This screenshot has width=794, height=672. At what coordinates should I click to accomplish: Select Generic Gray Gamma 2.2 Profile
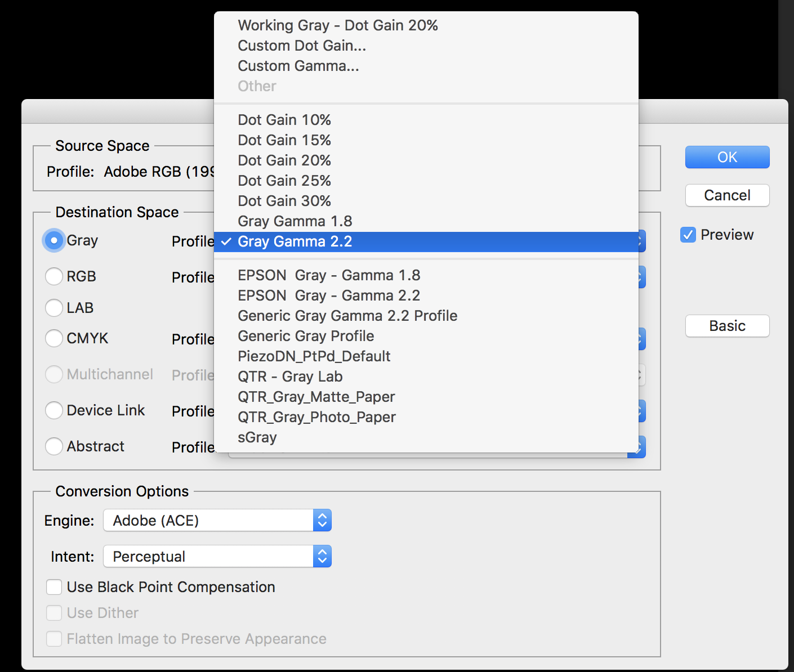[347, 316]
